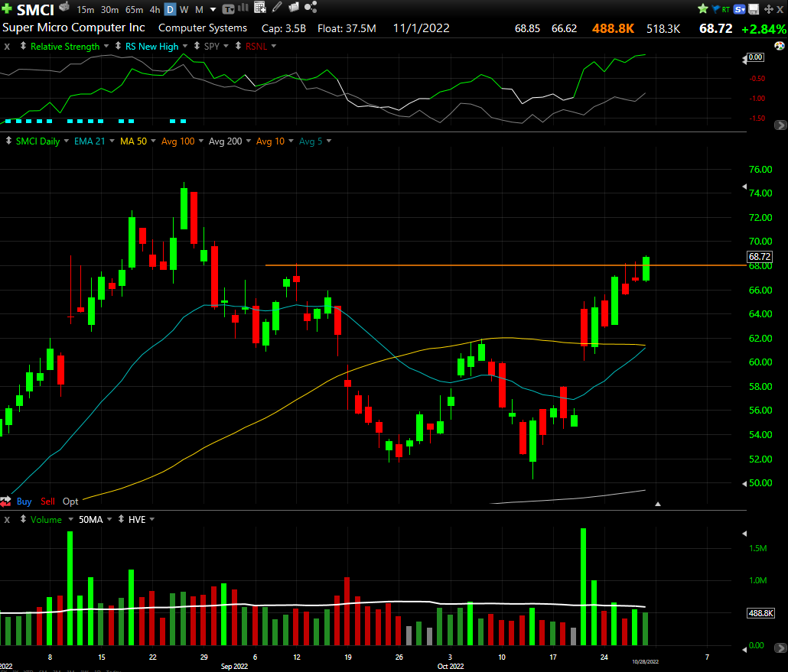Click the Buy button

tap(24, 502)
